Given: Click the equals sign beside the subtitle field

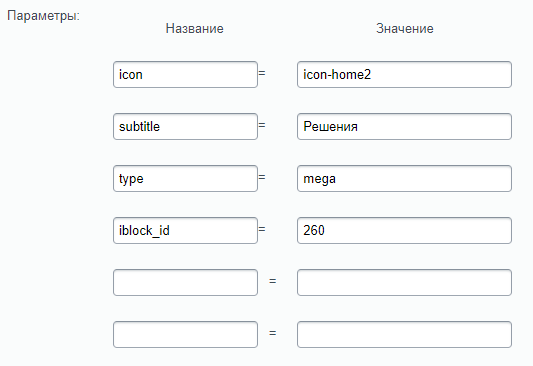Looking at the screenshot, I should [262, 125].
